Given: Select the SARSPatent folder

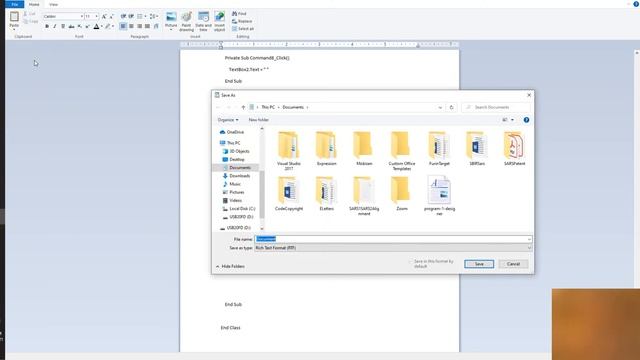Looking at the screenshot, I should click(514, 149).
